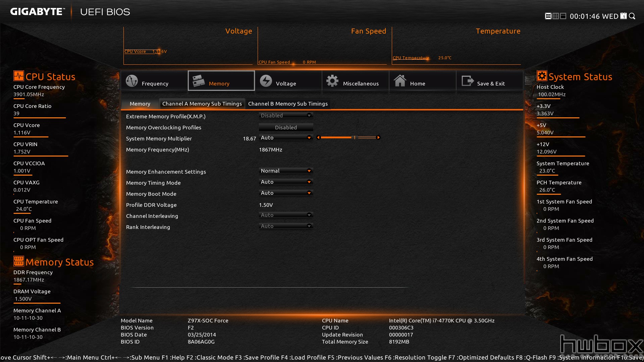644x362 pixels.
Task: Open the Extreme Memory Profile dropdown
Action: (x=285, y=115)
